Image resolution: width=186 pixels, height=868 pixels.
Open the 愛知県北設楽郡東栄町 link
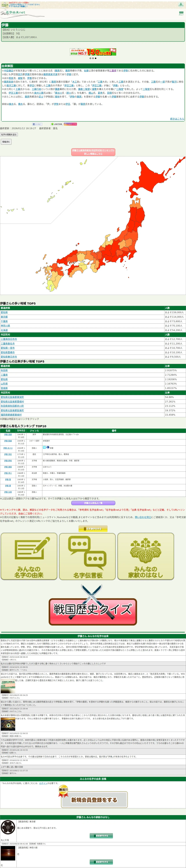click(12, 397)
